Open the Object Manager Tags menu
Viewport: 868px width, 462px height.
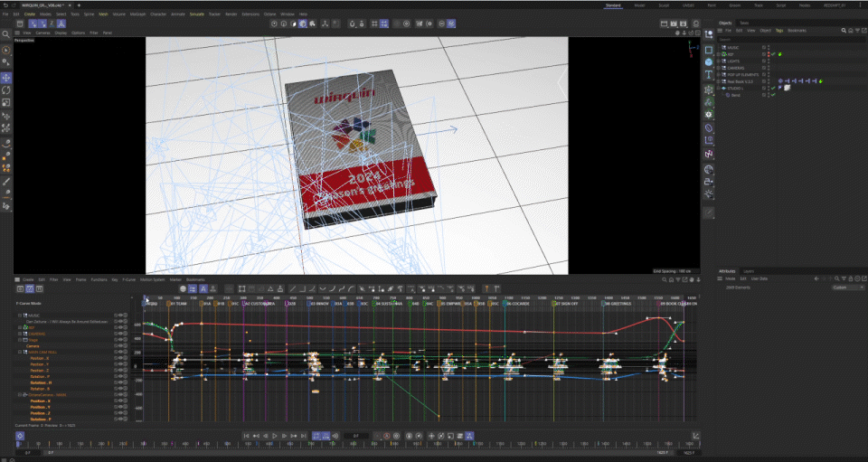pyautogui.click(x=779, y=31)
